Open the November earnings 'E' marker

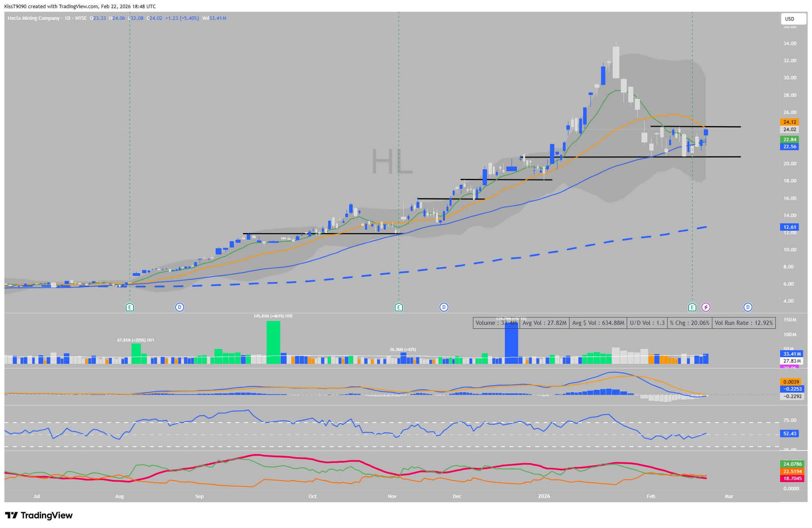pyautogui.click(x=398, y=307)
